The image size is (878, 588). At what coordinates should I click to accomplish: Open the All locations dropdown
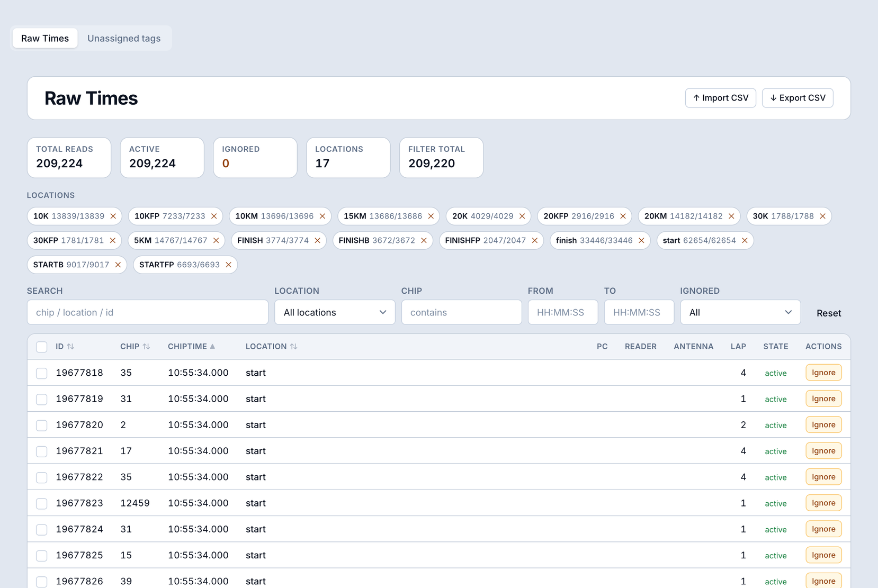[x=335, y=312]
